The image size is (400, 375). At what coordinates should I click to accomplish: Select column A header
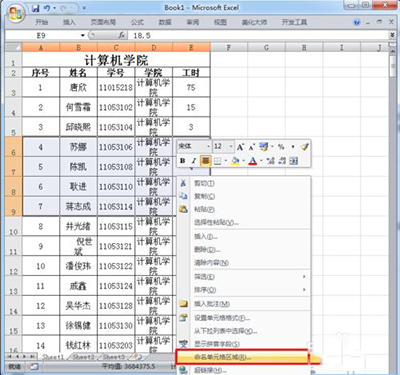click(x=41, y=47)
